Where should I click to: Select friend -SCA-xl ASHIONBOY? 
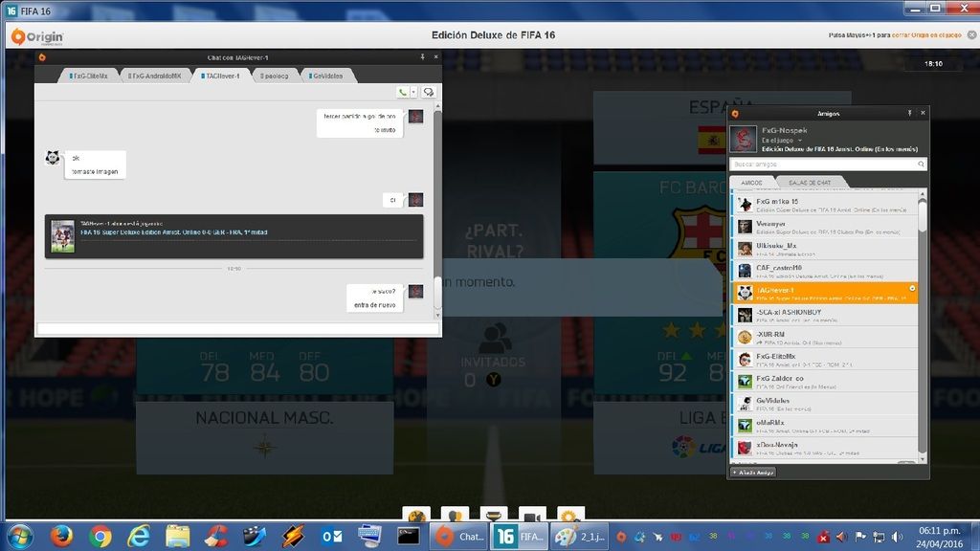pos(824,315)
